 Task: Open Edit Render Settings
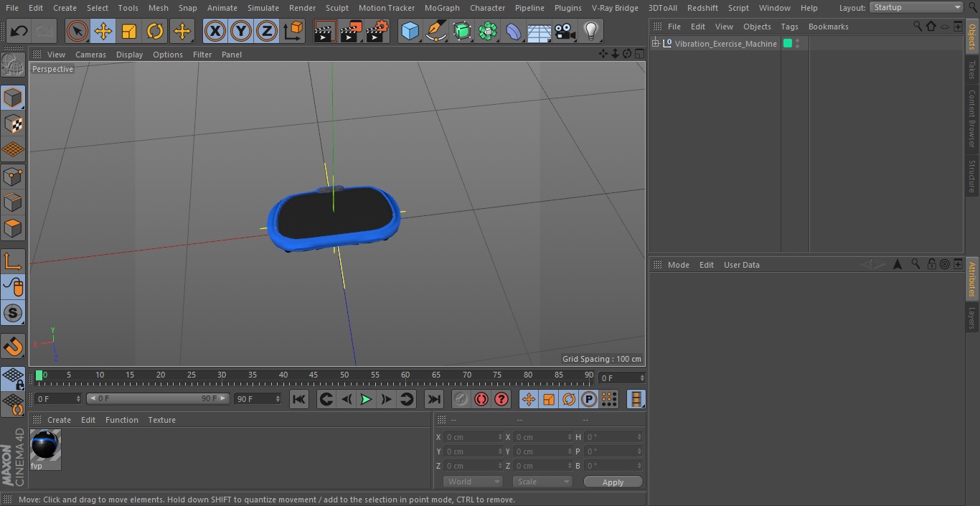coord(377,31)
